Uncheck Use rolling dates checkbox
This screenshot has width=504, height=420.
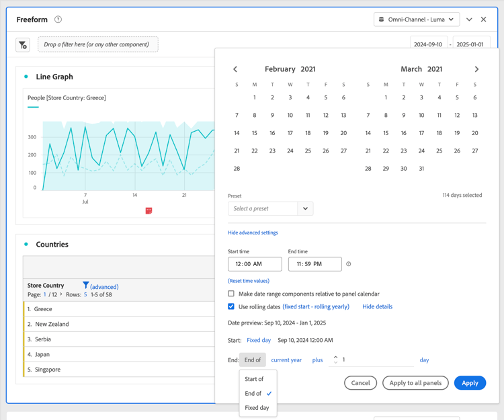coord(230,306)
